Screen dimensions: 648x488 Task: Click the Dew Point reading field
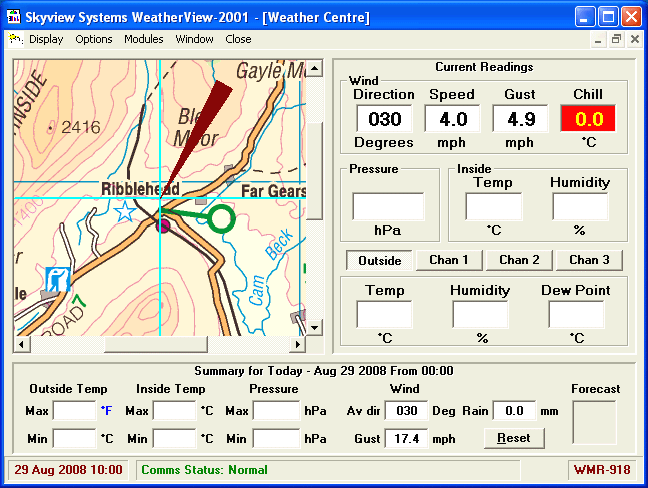(x=577, y=314)
